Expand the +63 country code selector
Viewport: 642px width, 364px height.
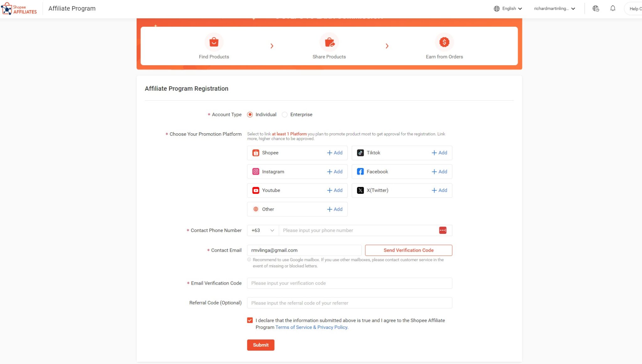click(262, 230)
